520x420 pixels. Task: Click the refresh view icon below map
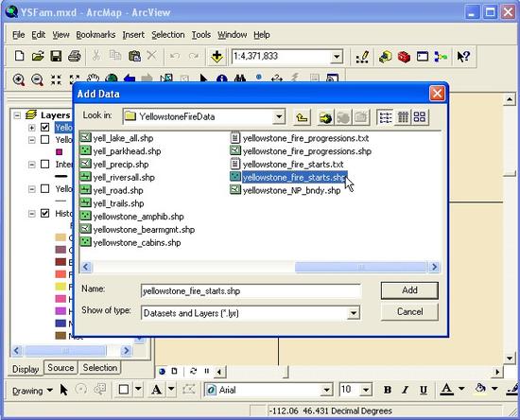pyautogui.click(x=193, y=371)
